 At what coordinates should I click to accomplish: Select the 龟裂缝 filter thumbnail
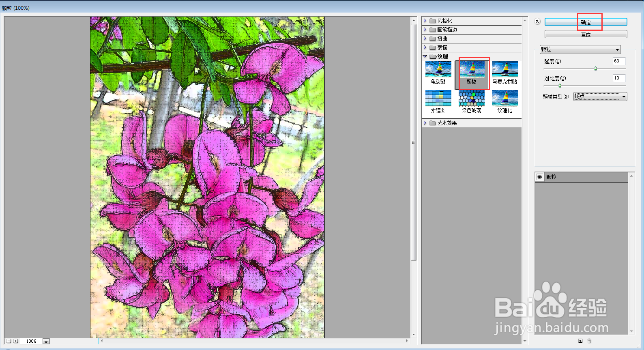[x=438, y=73]
